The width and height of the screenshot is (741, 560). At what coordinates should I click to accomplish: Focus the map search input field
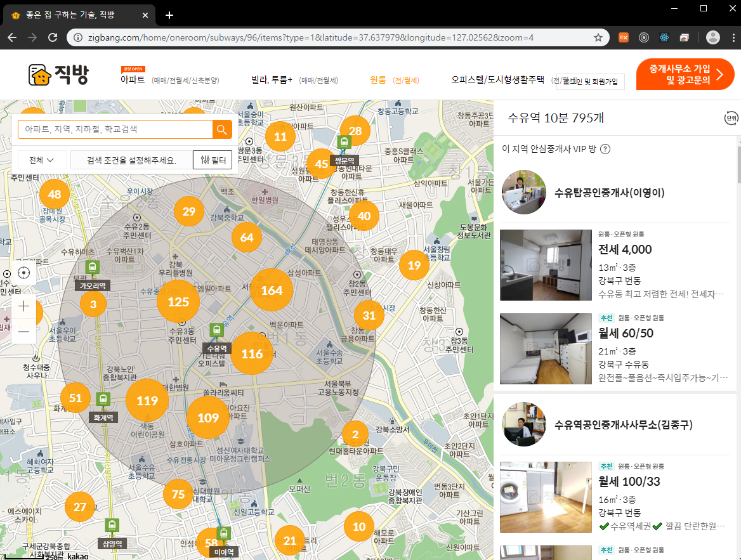[x=115, y=129]
